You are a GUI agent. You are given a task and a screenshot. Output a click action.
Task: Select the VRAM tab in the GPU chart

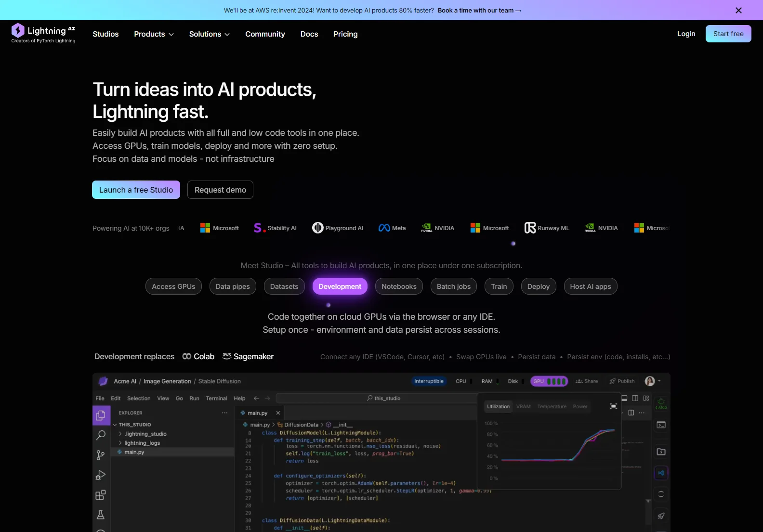click(523, 406)
